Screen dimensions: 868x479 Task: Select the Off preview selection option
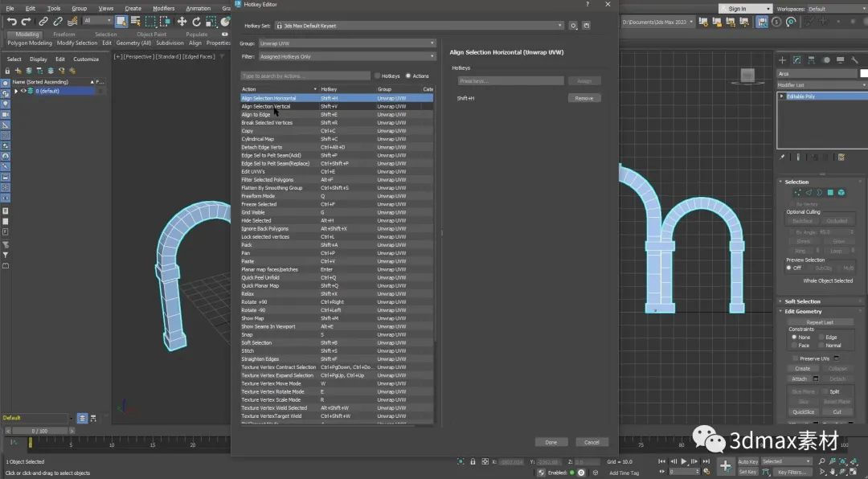[789, 268]
